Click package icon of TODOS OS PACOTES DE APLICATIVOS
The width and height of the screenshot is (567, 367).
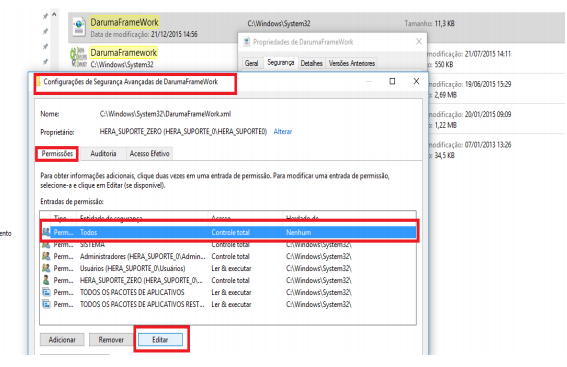pyautogui.click(x=46, y=292)
